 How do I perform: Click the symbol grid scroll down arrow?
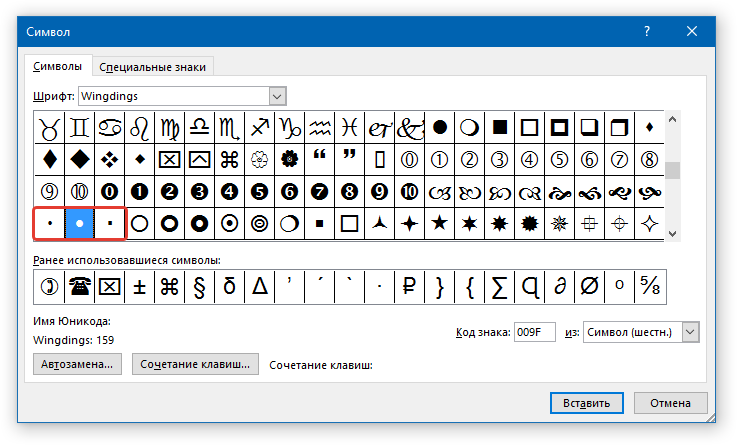click(673, 234)
